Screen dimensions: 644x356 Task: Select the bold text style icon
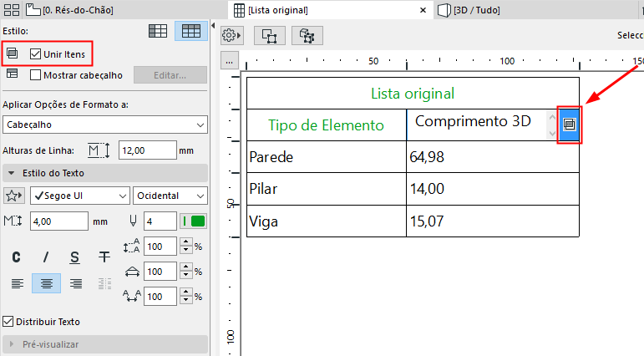coord(16,257)
